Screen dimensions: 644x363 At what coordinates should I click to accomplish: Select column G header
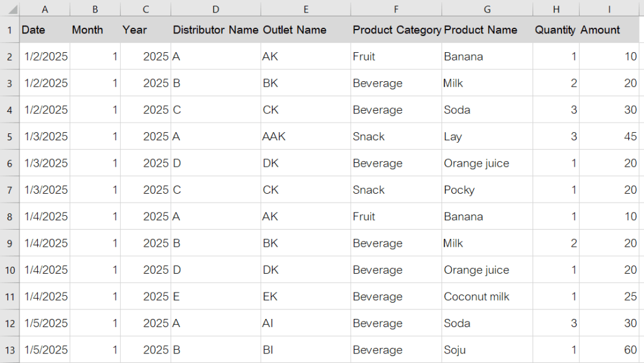(x=487, y=9)
